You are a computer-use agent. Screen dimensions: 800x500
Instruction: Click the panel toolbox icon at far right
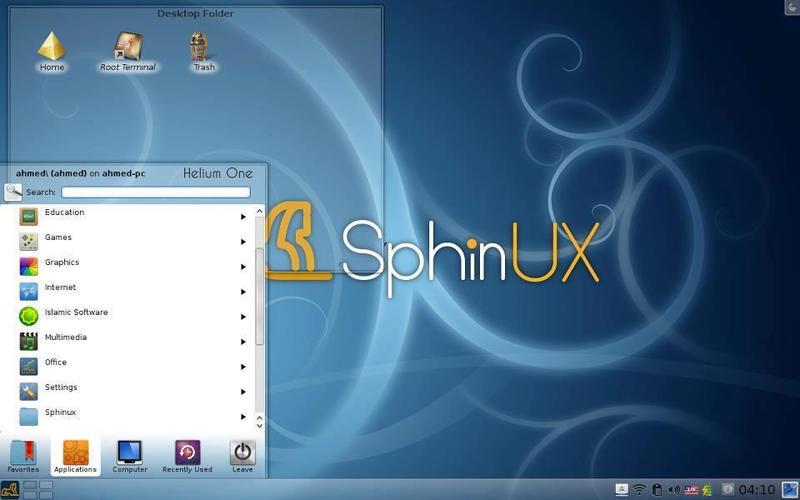[790, 490]
